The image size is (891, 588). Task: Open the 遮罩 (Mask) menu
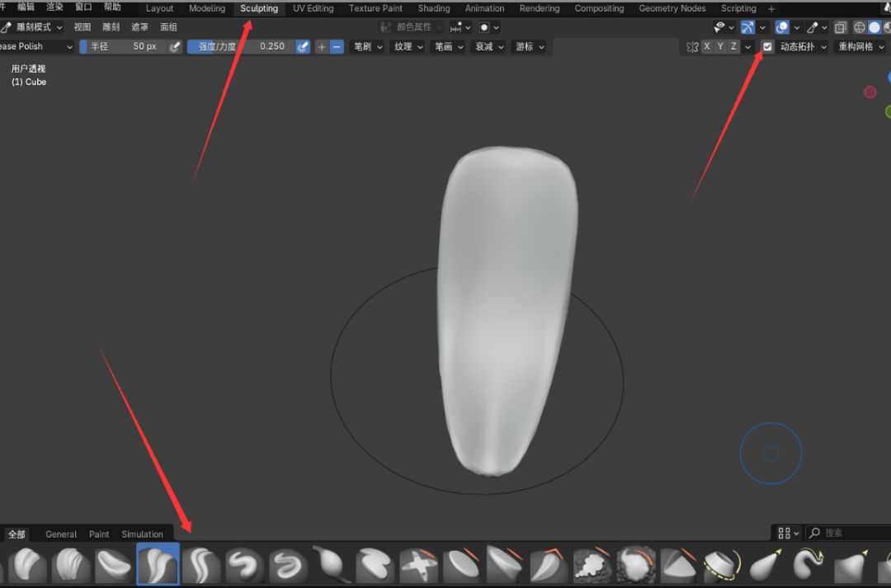click(x=139, y=27)
